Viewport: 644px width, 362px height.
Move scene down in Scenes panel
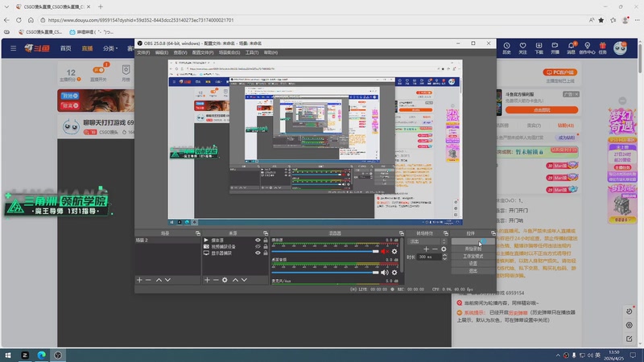(167, 280)
